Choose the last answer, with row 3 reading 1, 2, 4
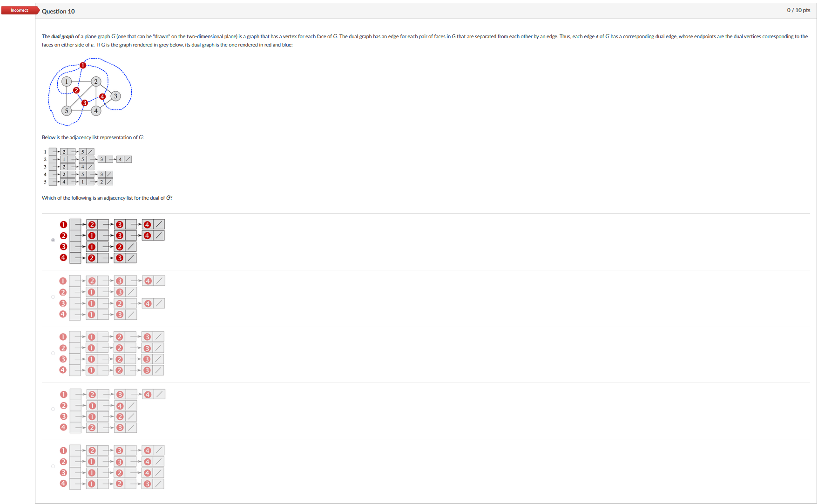Screen dimensions: 818x504 (53, 466)
